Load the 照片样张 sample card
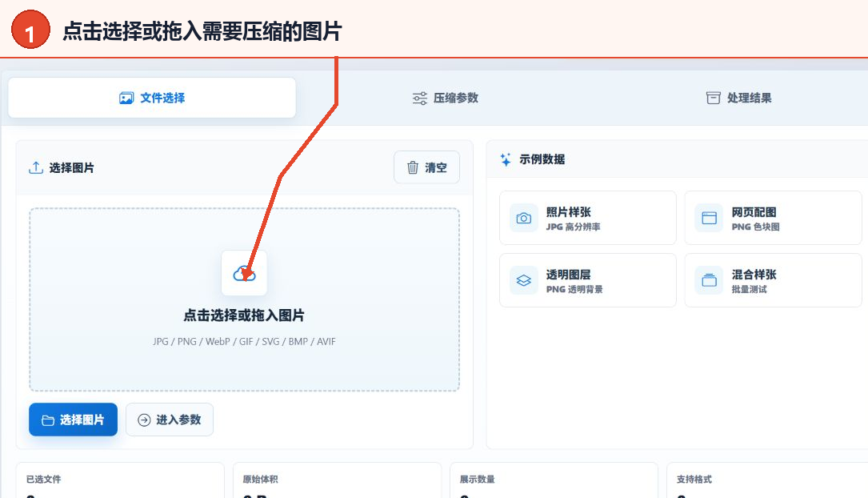Viewport: 868px width, 498px height. pos(588,218)
